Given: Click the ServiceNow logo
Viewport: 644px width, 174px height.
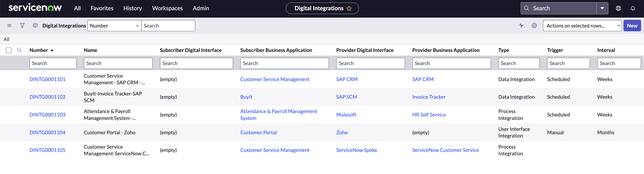Looking at the screenshot, I should point(35,8).
